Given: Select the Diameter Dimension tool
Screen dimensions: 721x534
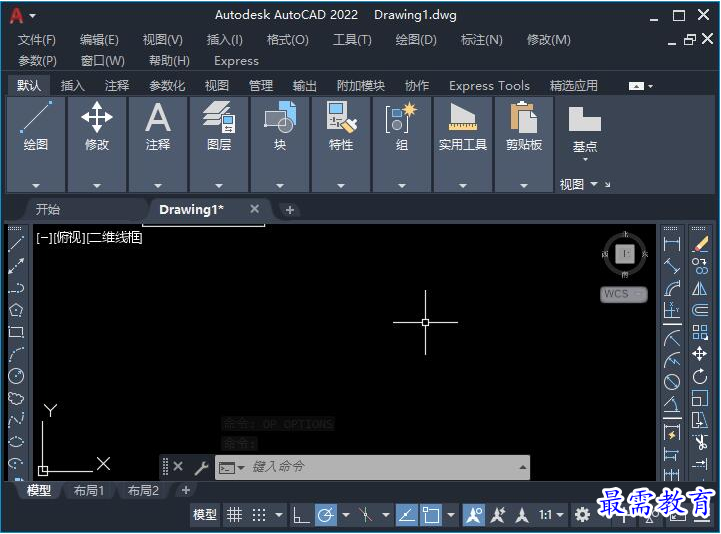Looking at the screenshot, I should (672, 382).
